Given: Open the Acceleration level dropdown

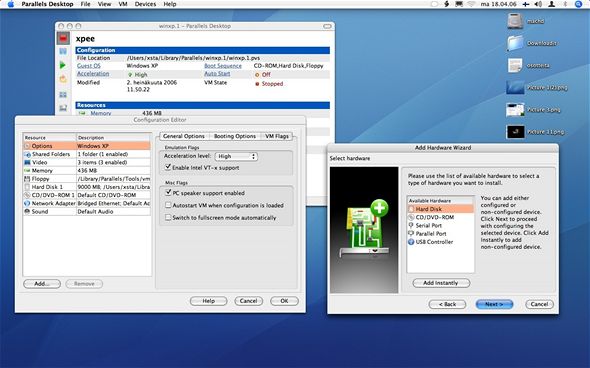Looking at the screenshot, I should pos(236,156).
